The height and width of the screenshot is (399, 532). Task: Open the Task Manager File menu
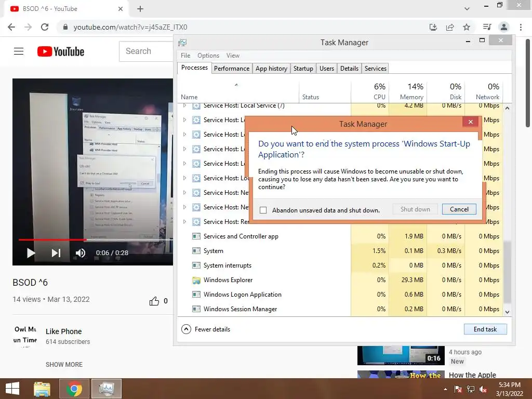(185, 55)
